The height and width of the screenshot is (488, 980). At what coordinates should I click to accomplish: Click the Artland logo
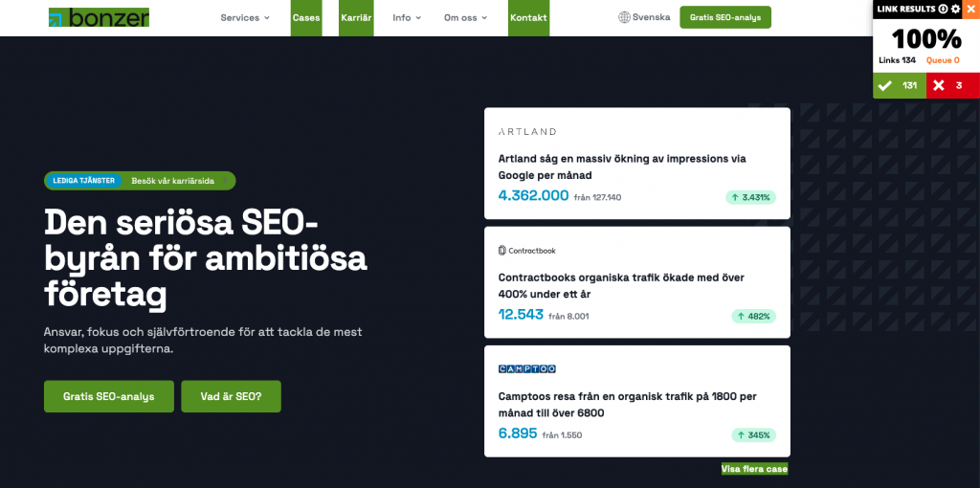(x=526, y=131)
